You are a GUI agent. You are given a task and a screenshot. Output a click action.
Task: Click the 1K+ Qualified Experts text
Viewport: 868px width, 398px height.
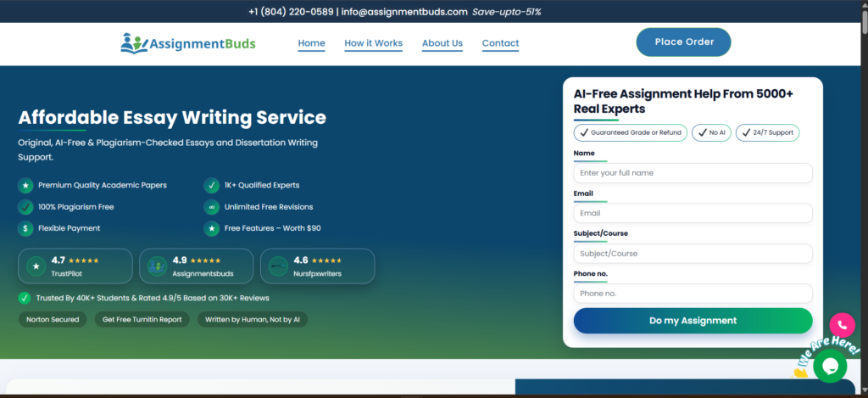coord(262,185)
